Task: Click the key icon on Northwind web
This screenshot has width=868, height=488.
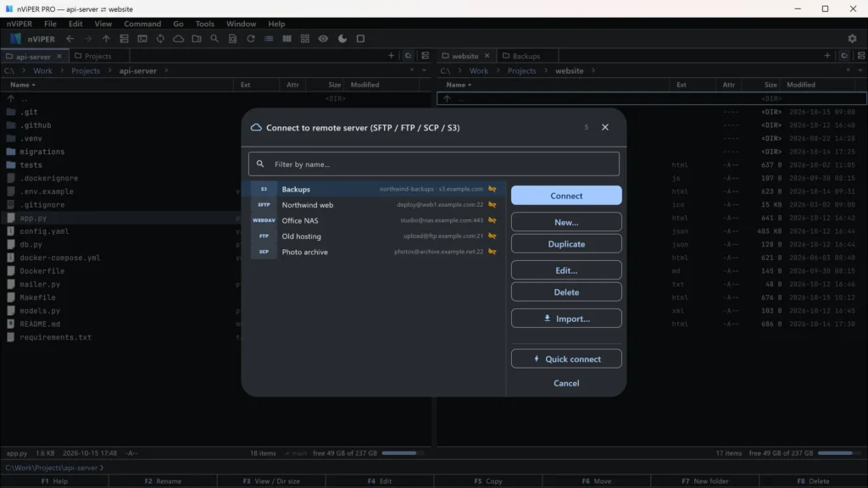Action: click(492, 205)
